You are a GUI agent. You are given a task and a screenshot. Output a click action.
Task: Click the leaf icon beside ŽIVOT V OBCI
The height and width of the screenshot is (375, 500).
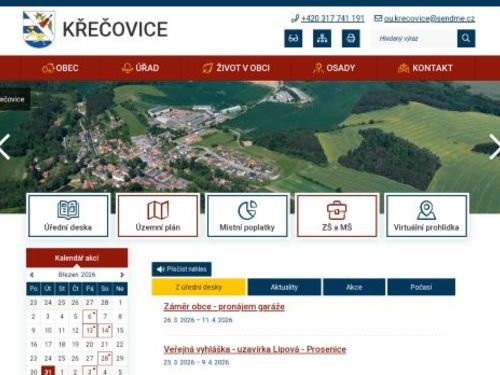[x=207, y=68]
